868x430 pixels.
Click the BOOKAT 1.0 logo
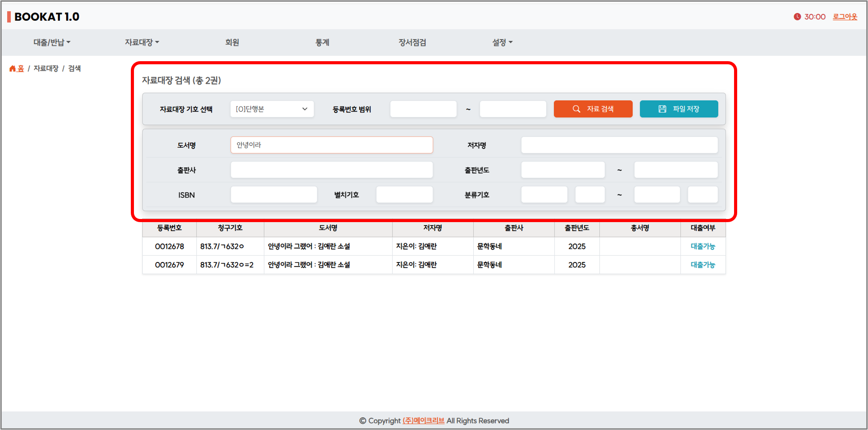click(x=46, y=17)
